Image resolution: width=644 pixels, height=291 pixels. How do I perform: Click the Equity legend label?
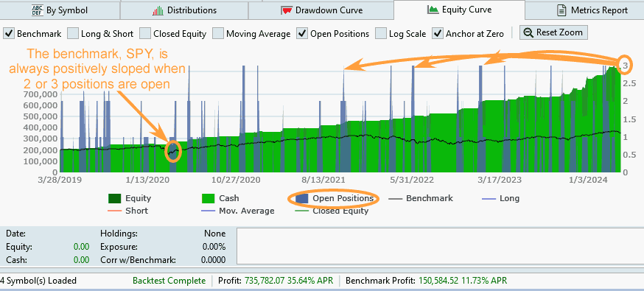pos(138,198)
